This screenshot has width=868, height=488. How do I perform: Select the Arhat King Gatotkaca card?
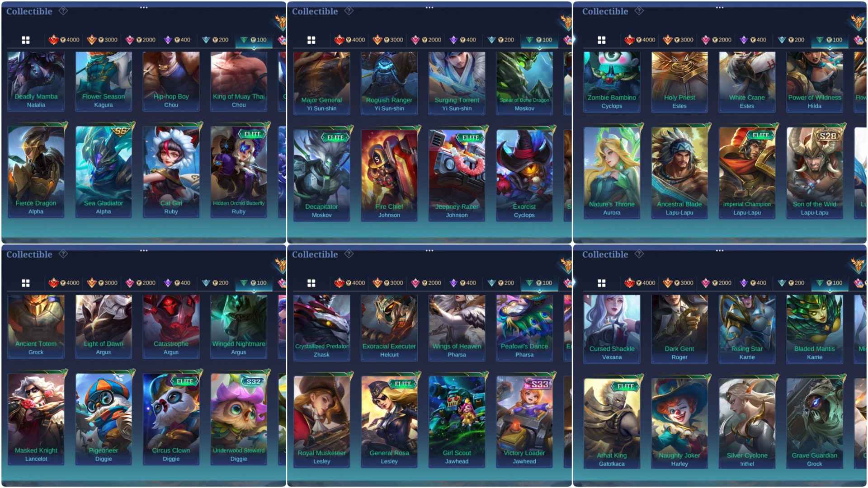pyautogui.click(x=612, y=423)
